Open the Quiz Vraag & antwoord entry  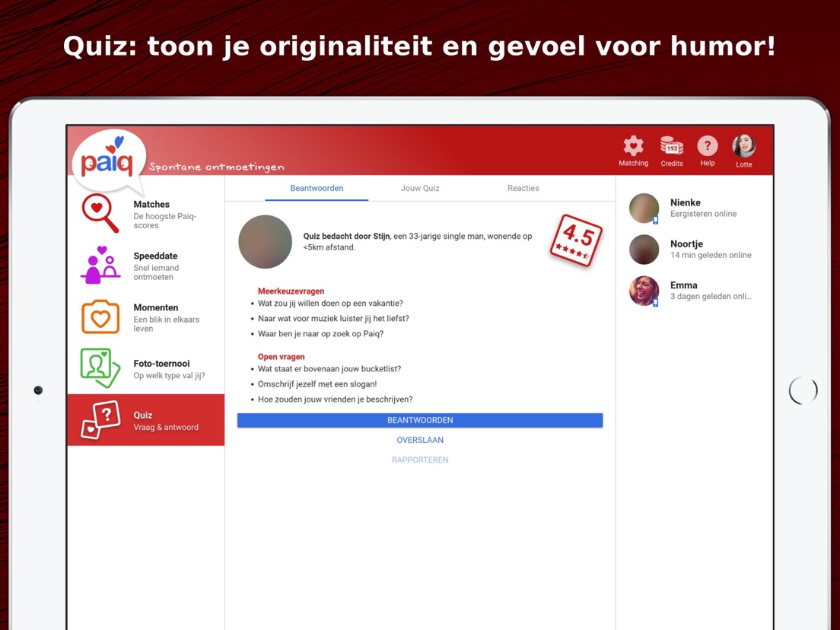point(146,420)
